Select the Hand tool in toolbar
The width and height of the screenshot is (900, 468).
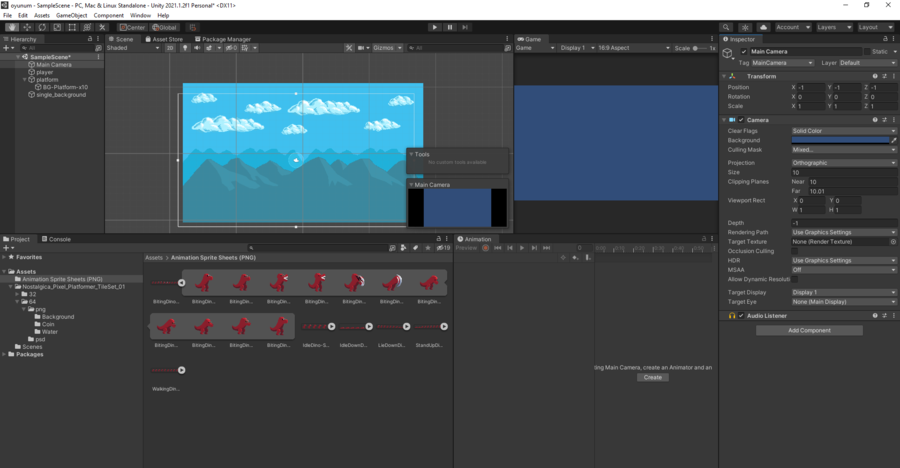coord(12,27)
